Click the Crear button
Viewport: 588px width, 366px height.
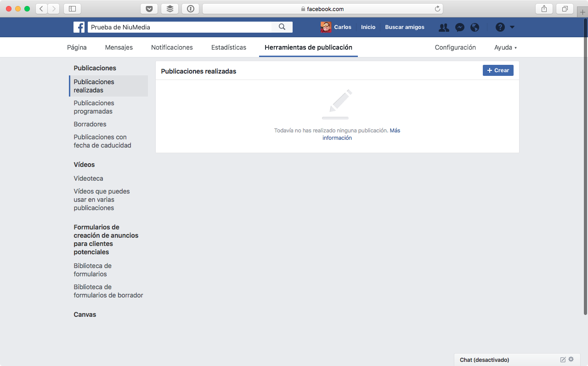coord(498,70)
